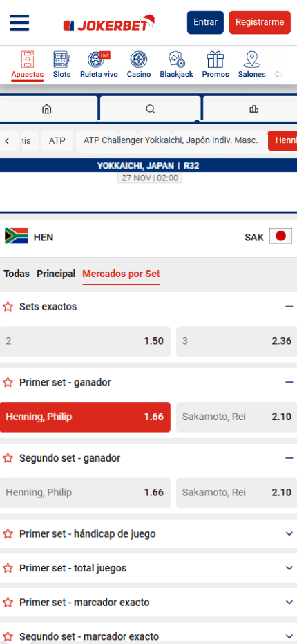Viewport: 297px width, 644px height.
Task: Switch to the Todas tab
Action: pos(17,274)
